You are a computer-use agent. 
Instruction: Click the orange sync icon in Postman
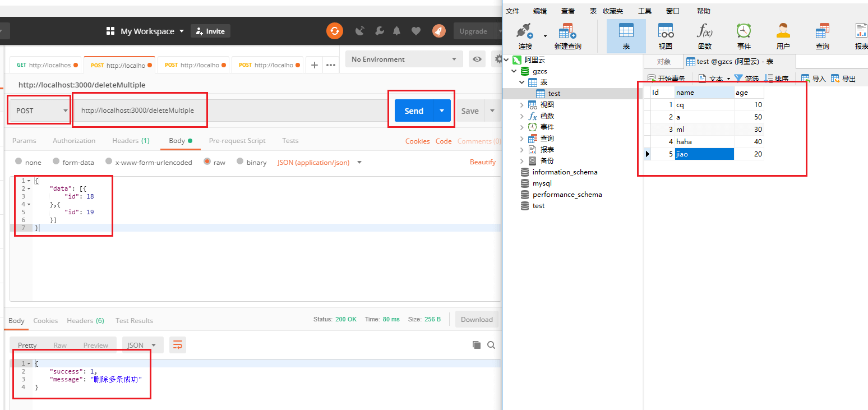pyautogui.click(x=335, y=31)
